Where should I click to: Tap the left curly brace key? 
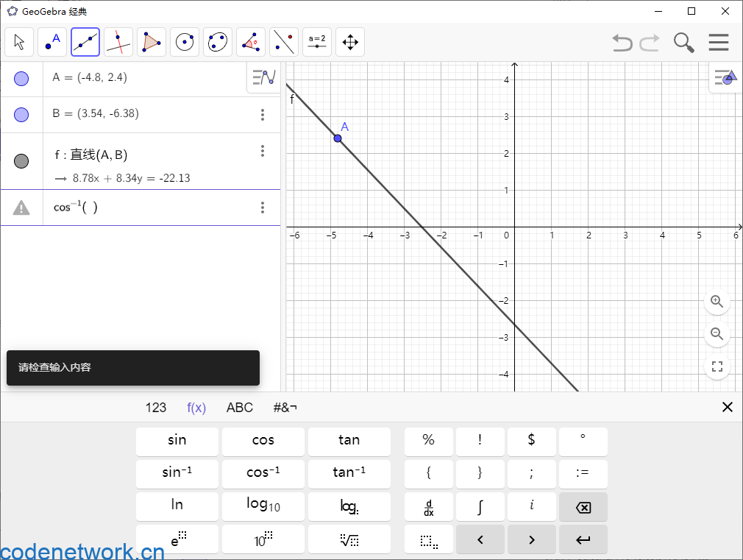pyautogui.click(x=429, y=474)
